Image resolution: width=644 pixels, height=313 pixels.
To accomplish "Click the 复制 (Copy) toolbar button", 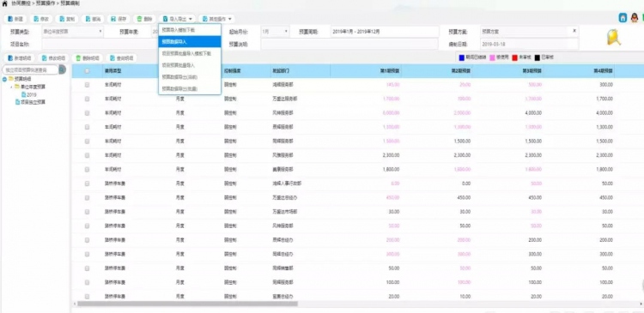I will 67,19.
